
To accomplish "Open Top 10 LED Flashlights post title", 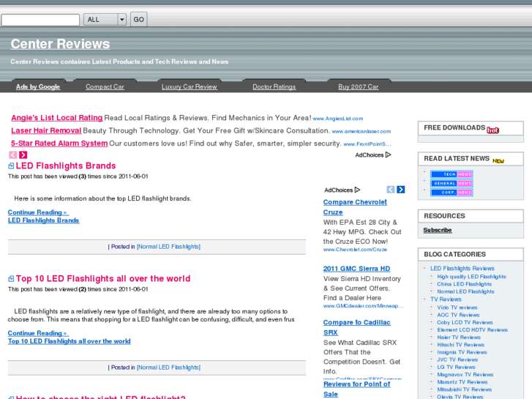I will 103,279.
